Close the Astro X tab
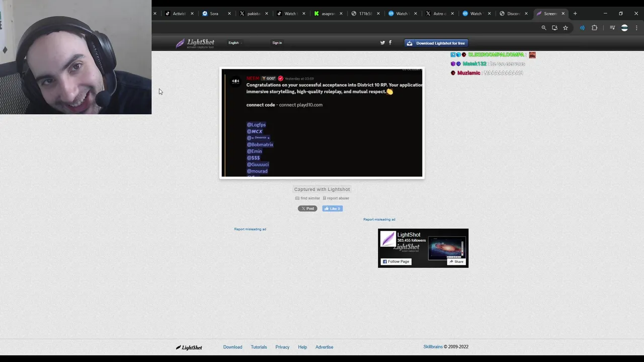644x362 pixels. click(x=453, y=14)
